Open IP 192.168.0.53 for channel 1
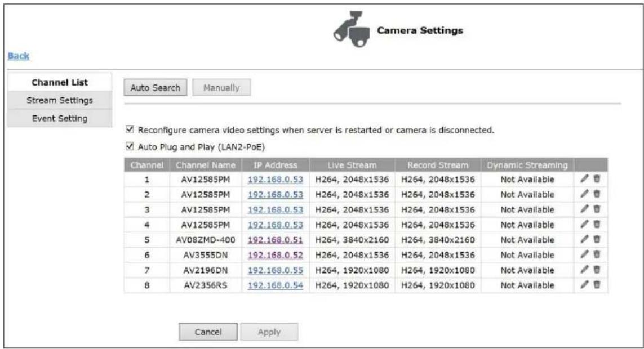The height and width of the screenshot is (349, 644). 275,180
